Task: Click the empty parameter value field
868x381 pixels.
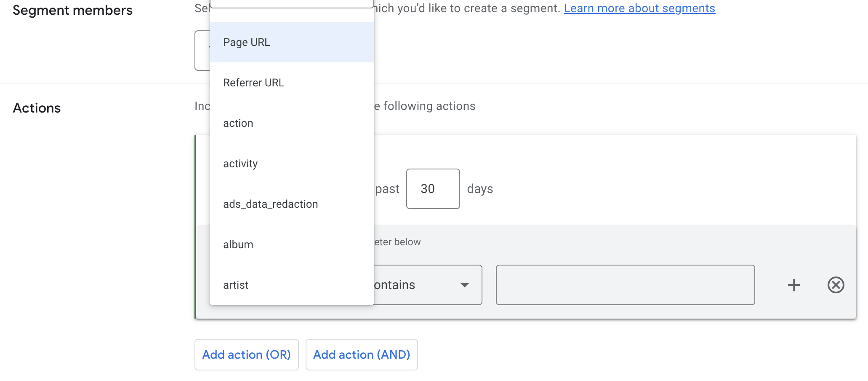Action: pyautogui.click(x=625, y=285)
